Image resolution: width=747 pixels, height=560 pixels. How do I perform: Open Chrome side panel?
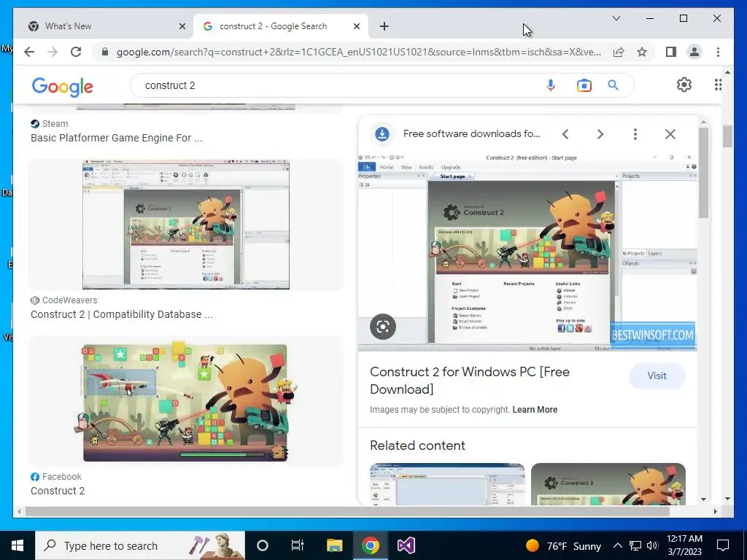pyautogui.click(x=671, y=52)
